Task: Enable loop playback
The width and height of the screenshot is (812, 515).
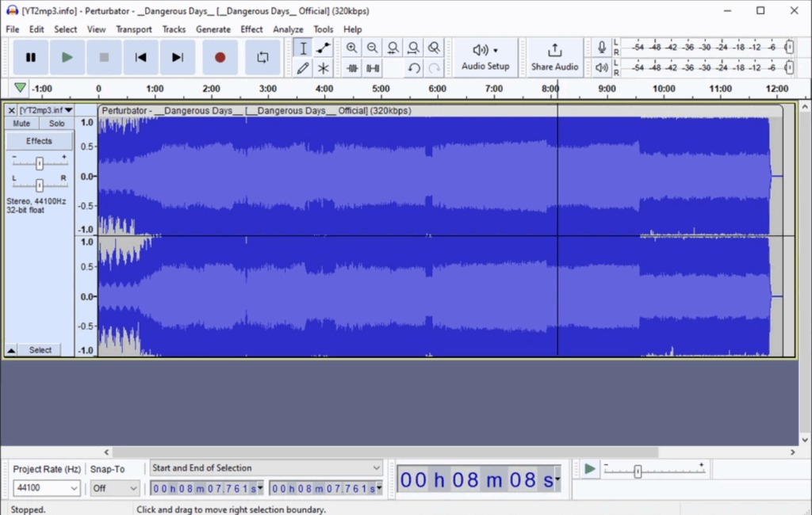Action: click(262, 57)
